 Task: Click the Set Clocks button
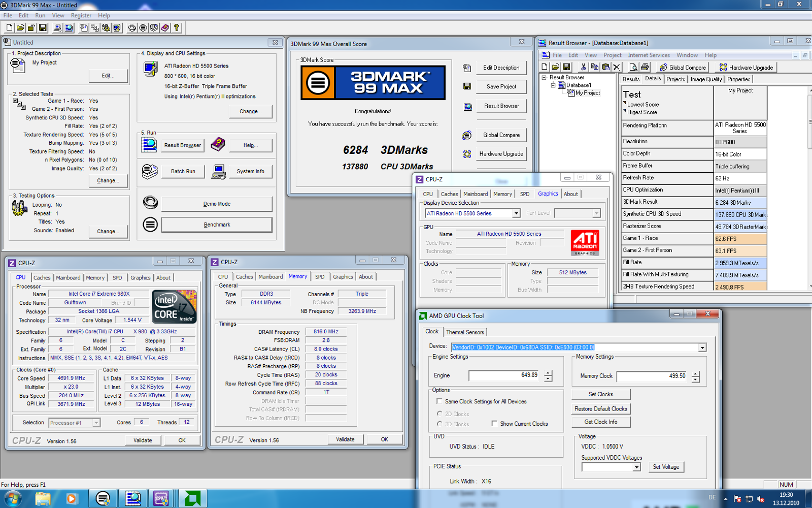[x=601, y=394]
